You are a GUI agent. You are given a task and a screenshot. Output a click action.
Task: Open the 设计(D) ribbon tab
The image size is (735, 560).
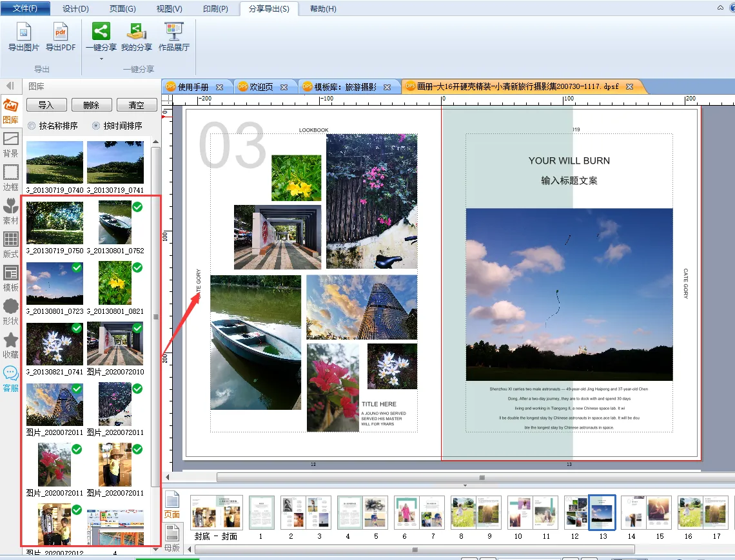pyautogui.click(x=75, y=8)
